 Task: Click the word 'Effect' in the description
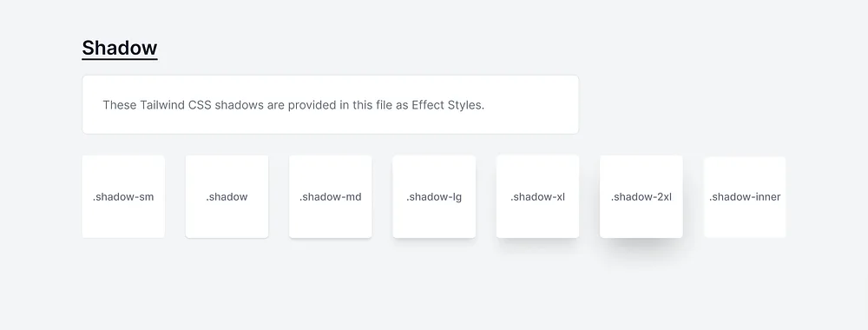(x=427, y=105)
